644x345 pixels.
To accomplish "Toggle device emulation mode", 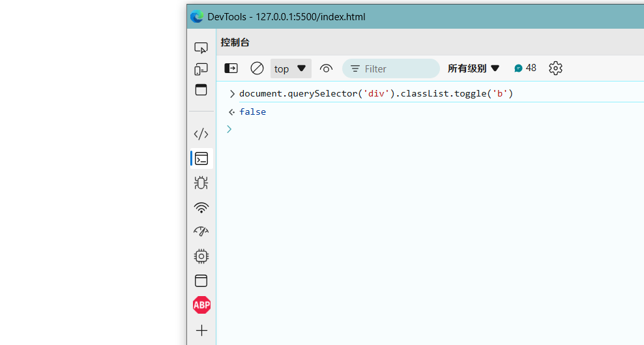I will (x=201, y=69).
